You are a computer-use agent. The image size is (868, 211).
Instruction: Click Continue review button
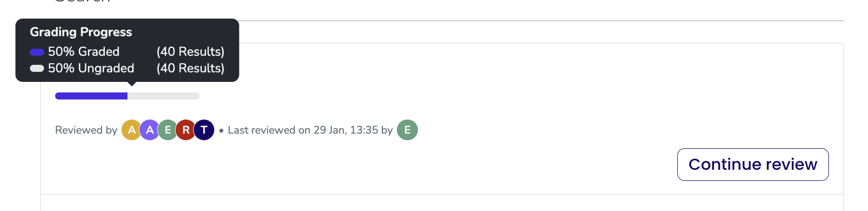pyautogui.click(x=753, y=164)
